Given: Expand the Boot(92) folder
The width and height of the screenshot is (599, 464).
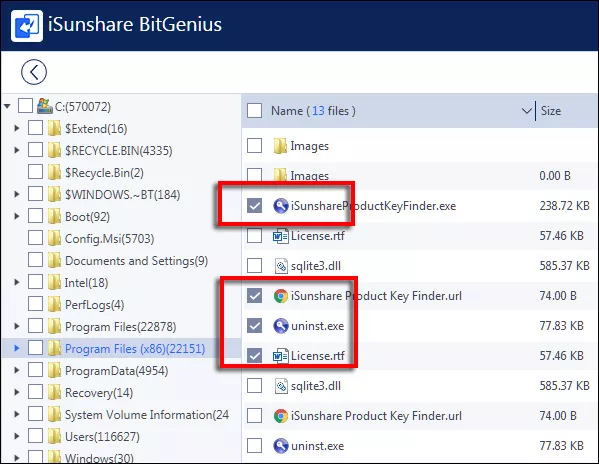Looking at the screenshot, I should click(x=17, y=216).
